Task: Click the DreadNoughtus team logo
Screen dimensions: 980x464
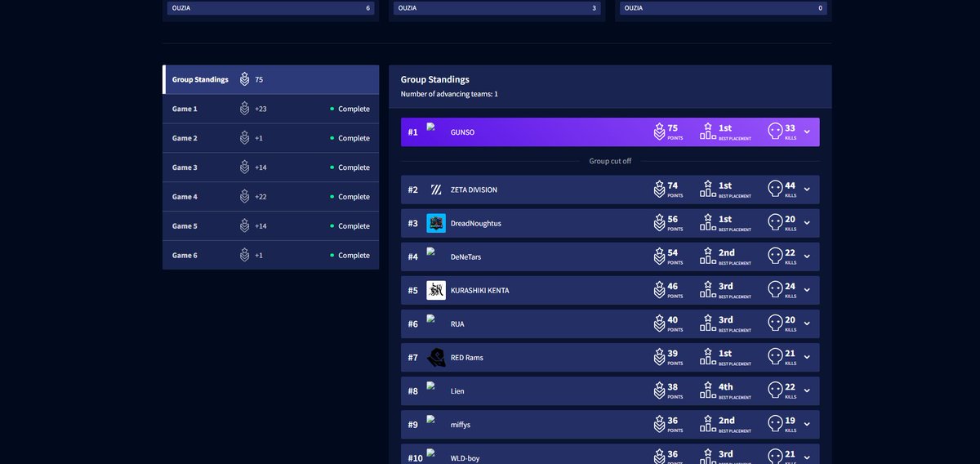Action: (x=436, y=223)
